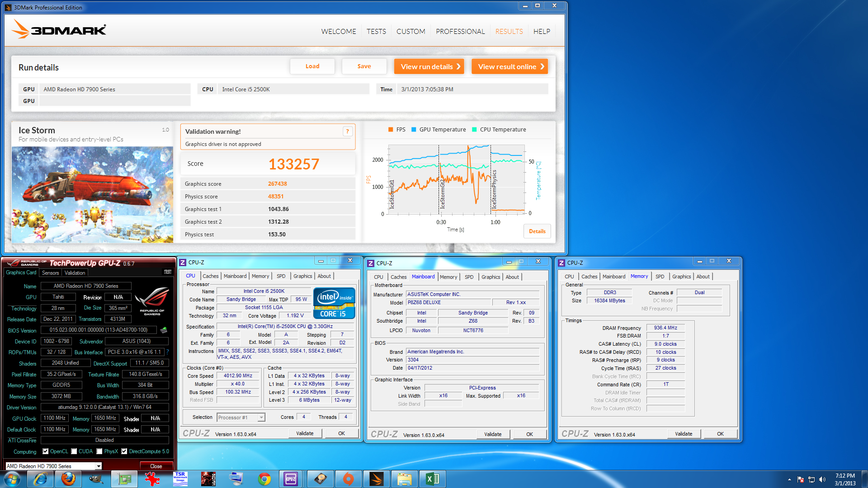The width and height of the screenshot is (868, 488).
Task: Show hidden system tray icons
Action: [x=789, y=479]
